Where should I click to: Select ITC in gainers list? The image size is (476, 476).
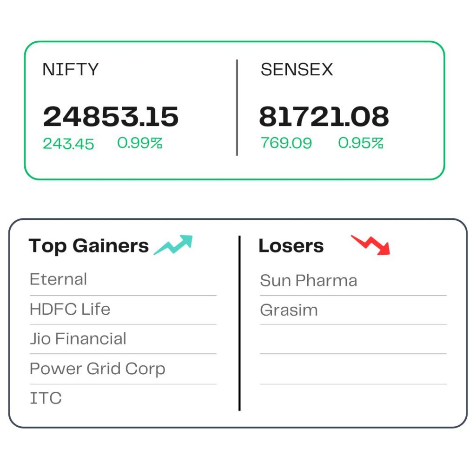[x=46, y=398]
